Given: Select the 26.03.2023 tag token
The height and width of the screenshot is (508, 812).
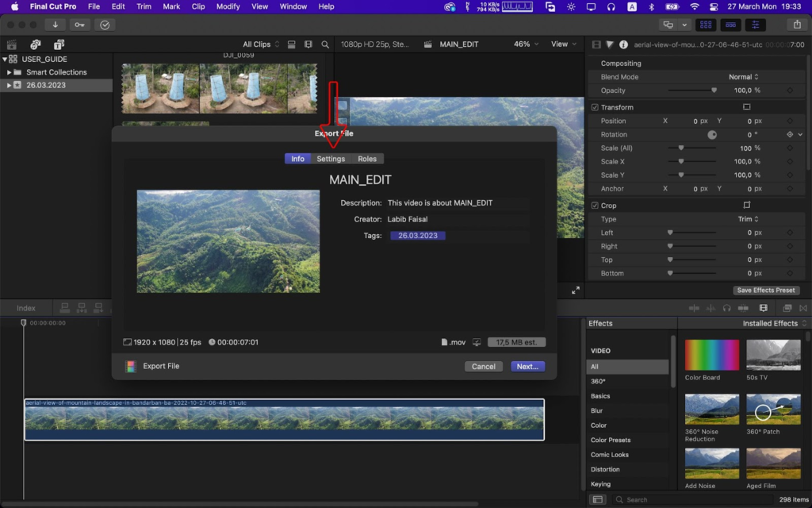Looking at the screenshot, I should pyautogui.click(x=417, y=235).
